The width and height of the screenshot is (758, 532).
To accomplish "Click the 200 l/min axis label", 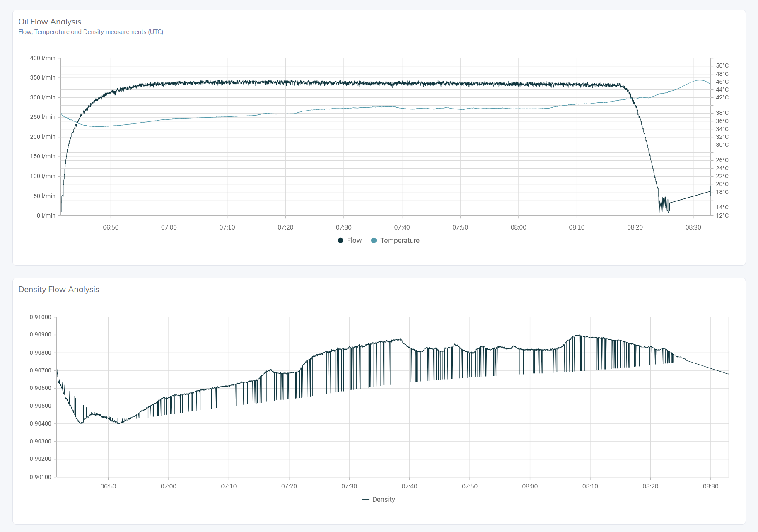I will click(x=43, y=137).
